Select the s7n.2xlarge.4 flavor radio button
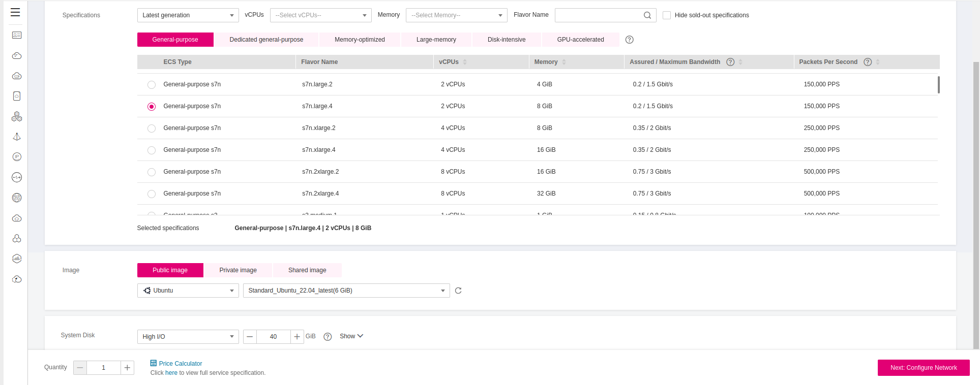 (152, 194)
